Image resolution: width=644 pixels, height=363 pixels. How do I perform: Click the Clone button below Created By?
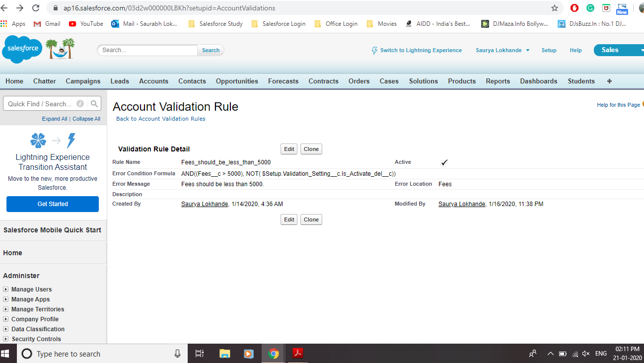tap(311, 219)
